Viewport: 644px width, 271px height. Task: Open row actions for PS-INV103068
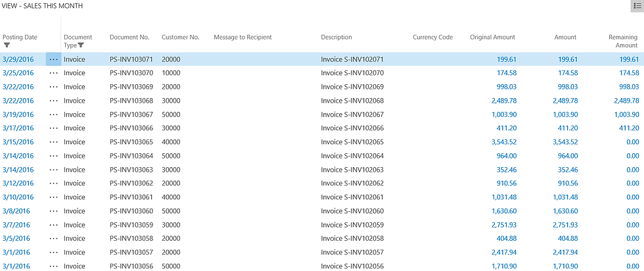coord(53,101)
